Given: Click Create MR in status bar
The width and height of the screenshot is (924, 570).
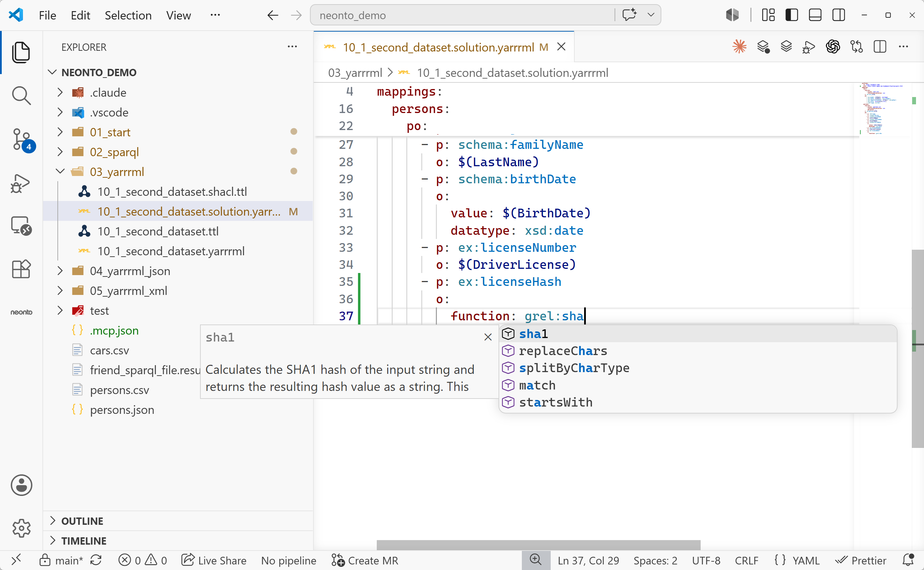Looking at the screenshot, I should point(365,561).
